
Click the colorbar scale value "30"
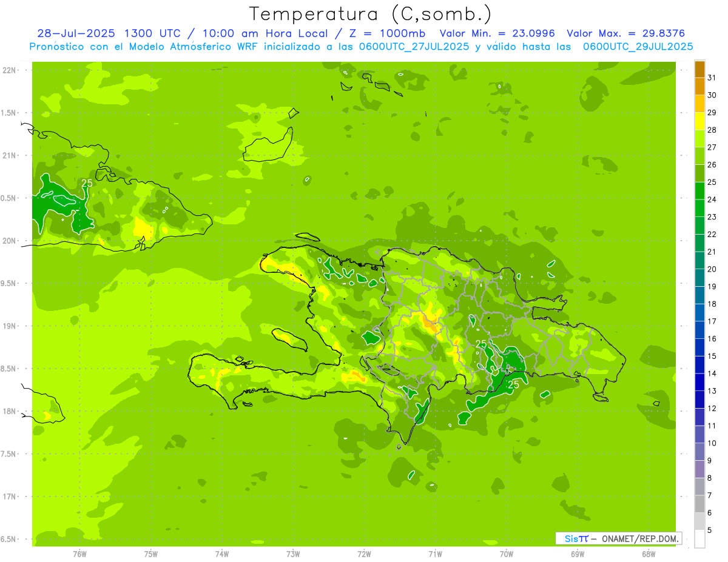(x=712, y=95)
